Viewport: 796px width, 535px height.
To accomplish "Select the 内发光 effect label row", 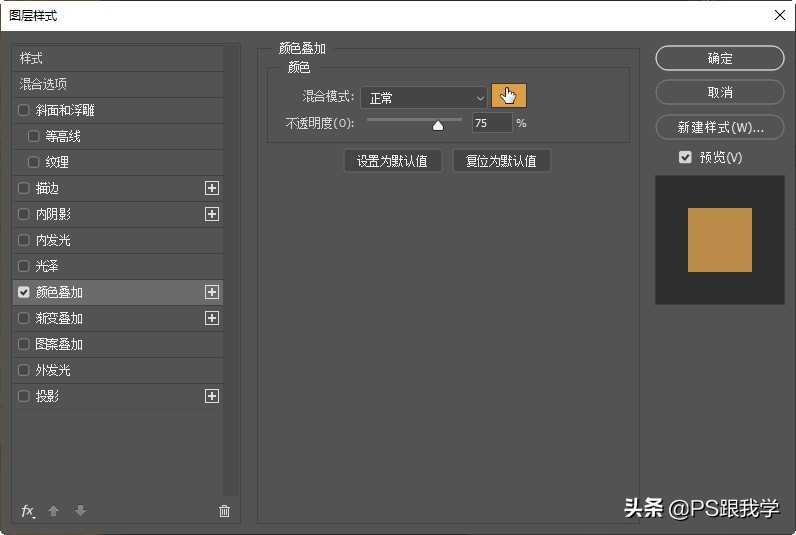I will coord(117,240).
